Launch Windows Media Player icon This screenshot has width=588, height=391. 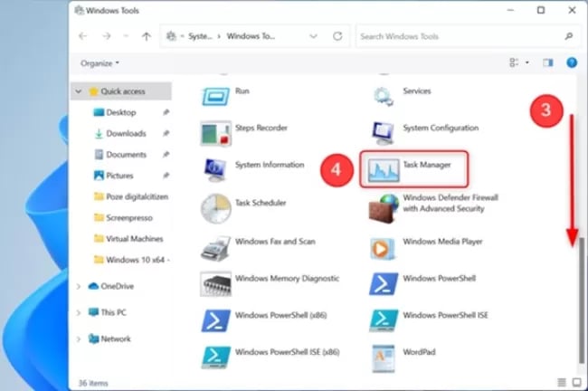click(x=383, y=248)
